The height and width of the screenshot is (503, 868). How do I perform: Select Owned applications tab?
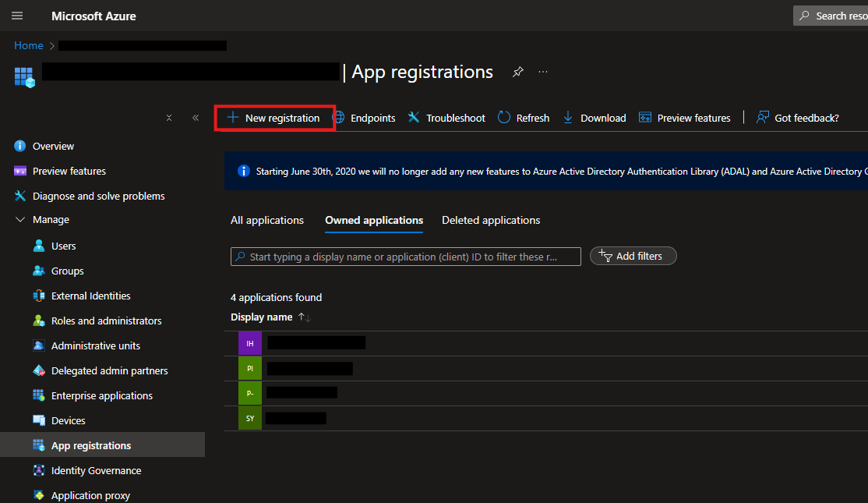(x=374, y=220)
